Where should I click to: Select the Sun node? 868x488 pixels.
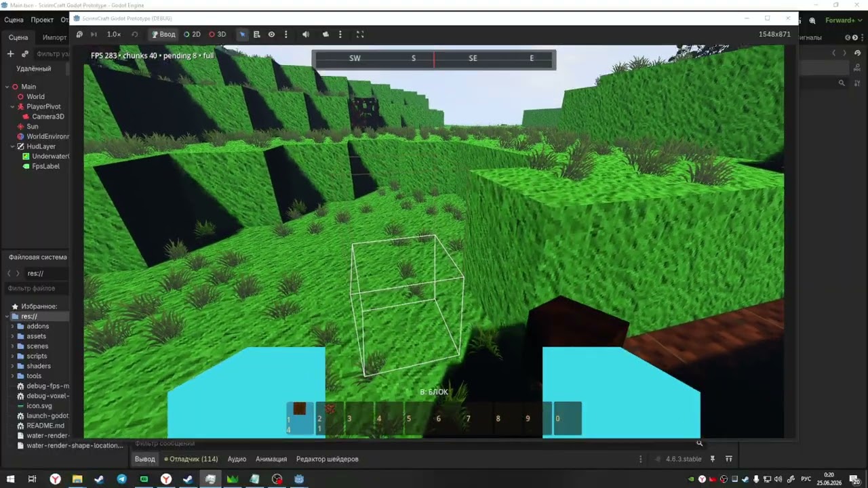[33, 127]
